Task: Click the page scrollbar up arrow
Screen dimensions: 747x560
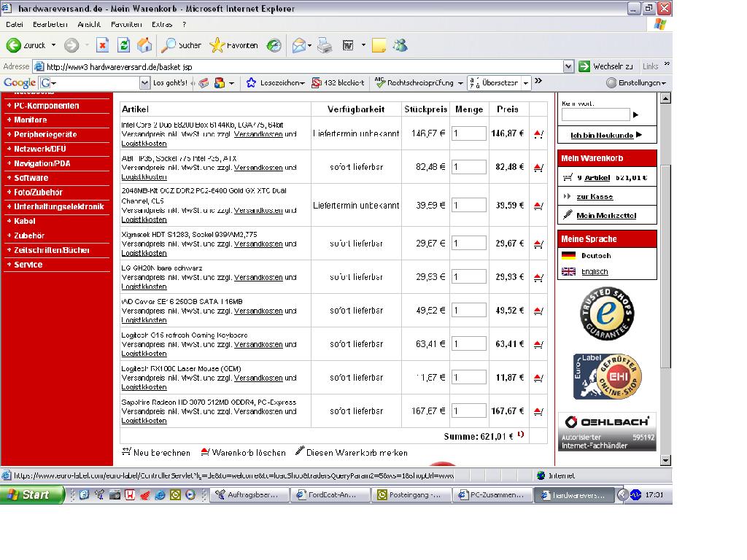Action: 665,98
